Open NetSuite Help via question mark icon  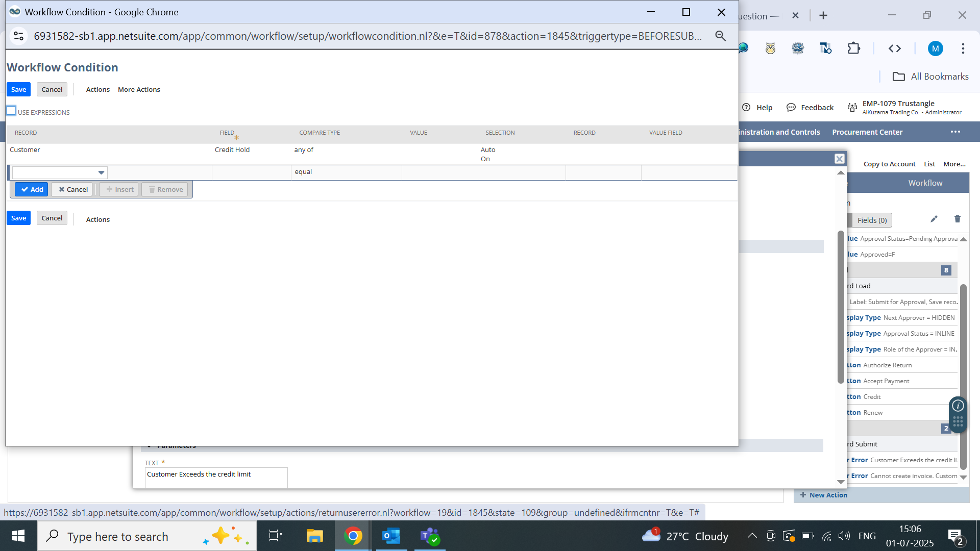point(747,107)
